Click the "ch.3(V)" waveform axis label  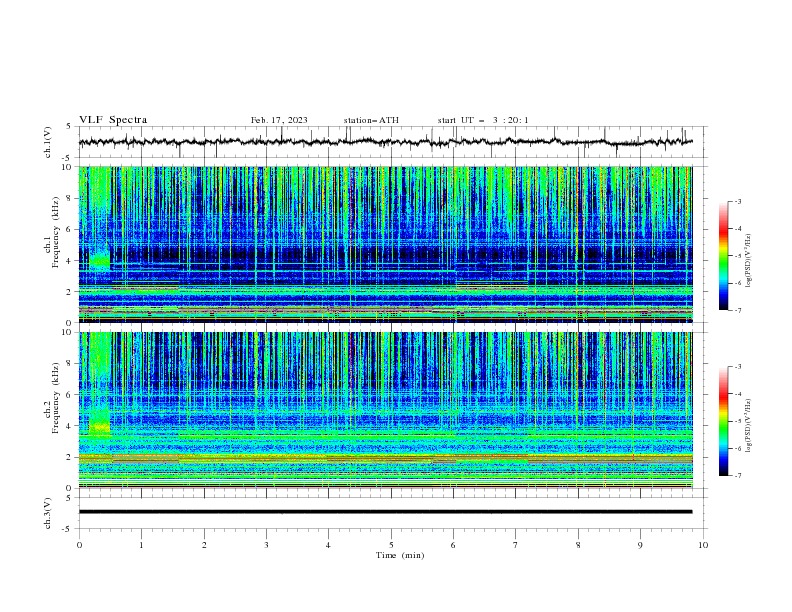click(48, 513)
